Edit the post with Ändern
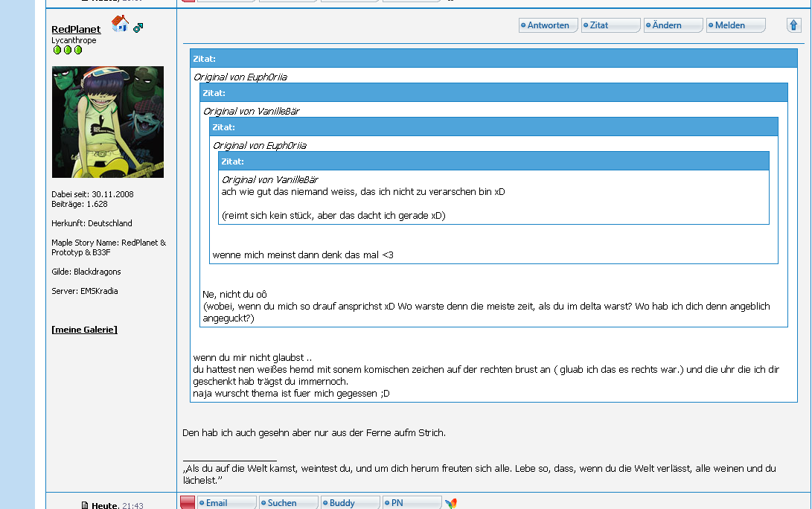Viewport: 812px width, 509px height. 673,25
